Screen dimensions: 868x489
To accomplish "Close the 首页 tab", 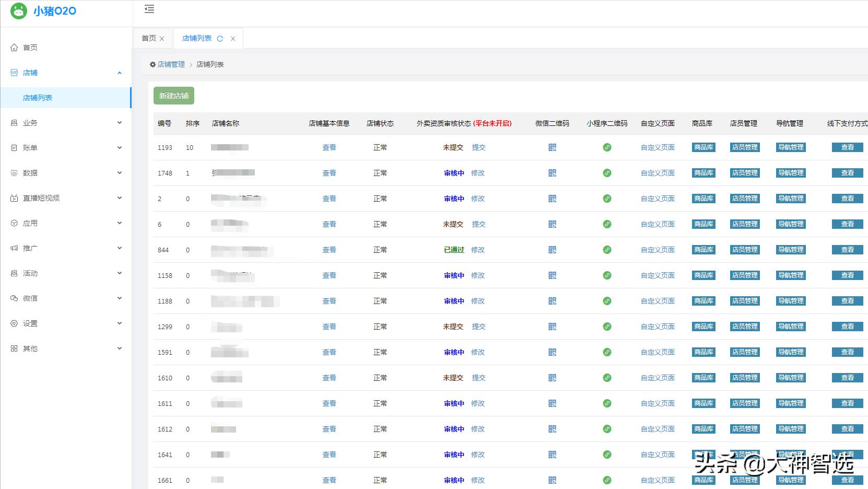I will 162,39.
